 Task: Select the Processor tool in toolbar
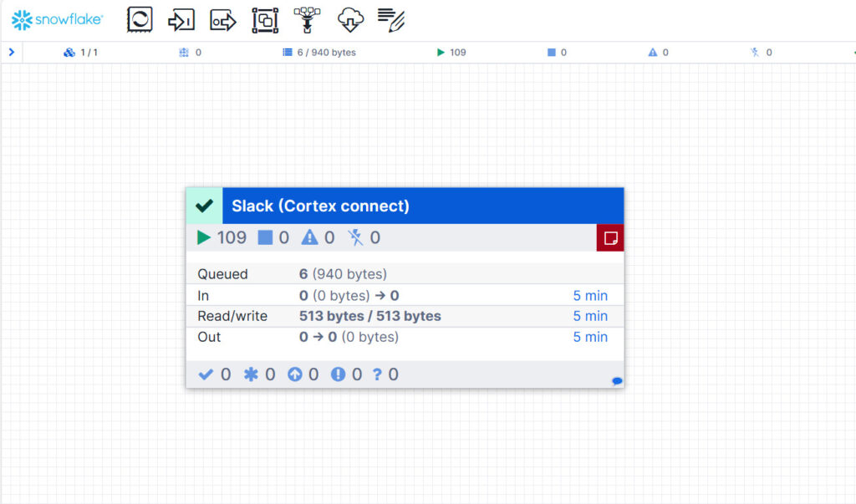pyautogui.click(x=140, y=20)
